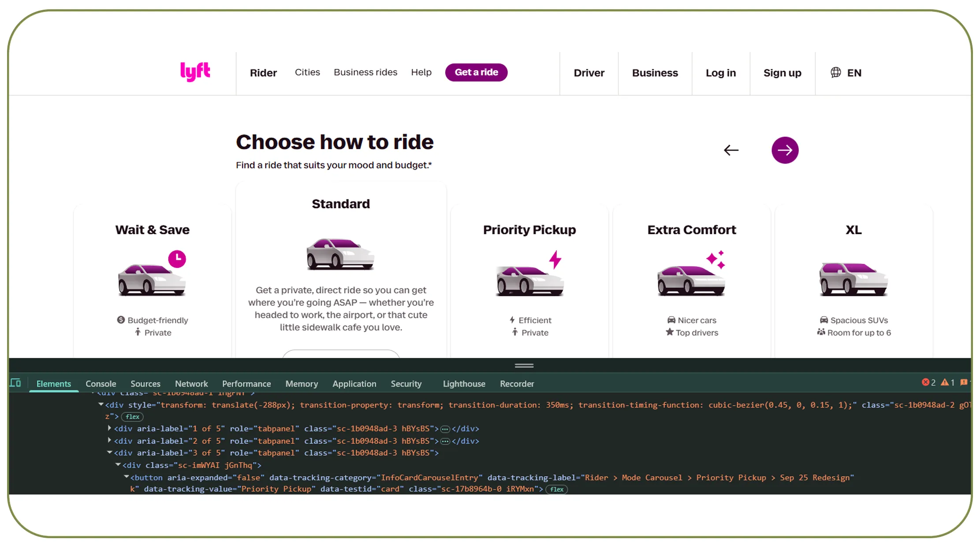
Task: Collapse the transform translate div node
Action: click(101, 404)
